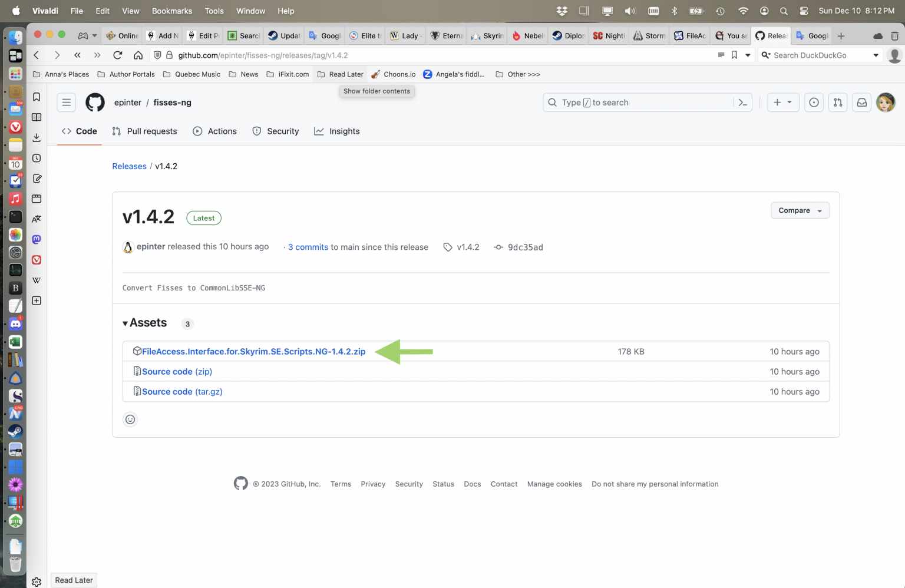Open the 3 commits link
Screen dimensions: 905x588
(x=308, y=247)
